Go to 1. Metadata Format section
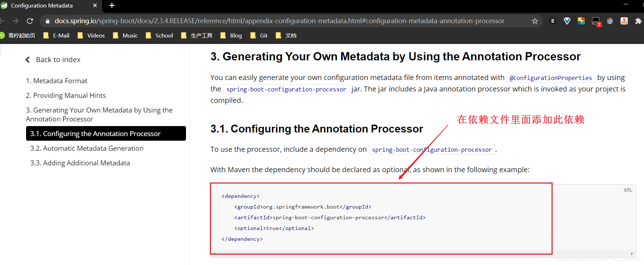 pos(56,81)
